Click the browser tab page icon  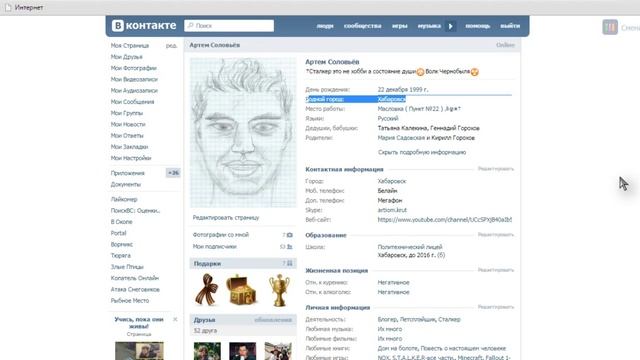pos(8,7)
